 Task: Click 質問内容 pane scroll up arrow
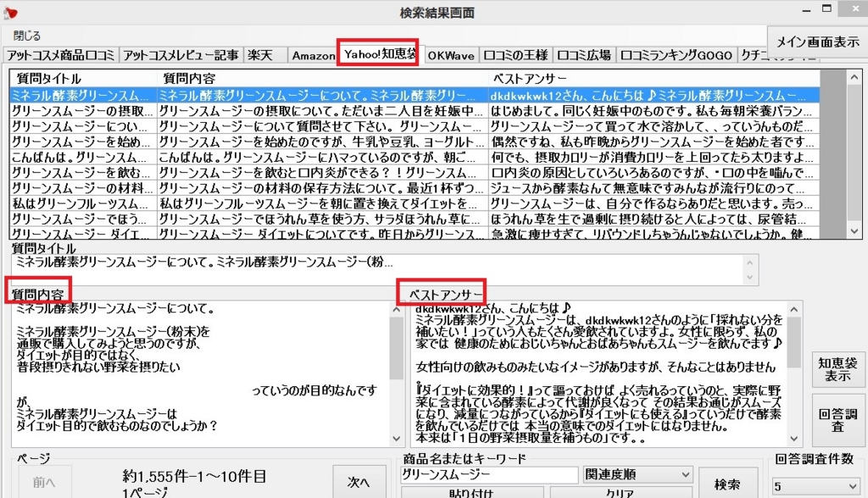pyautogui.click(x=396, y=310)
